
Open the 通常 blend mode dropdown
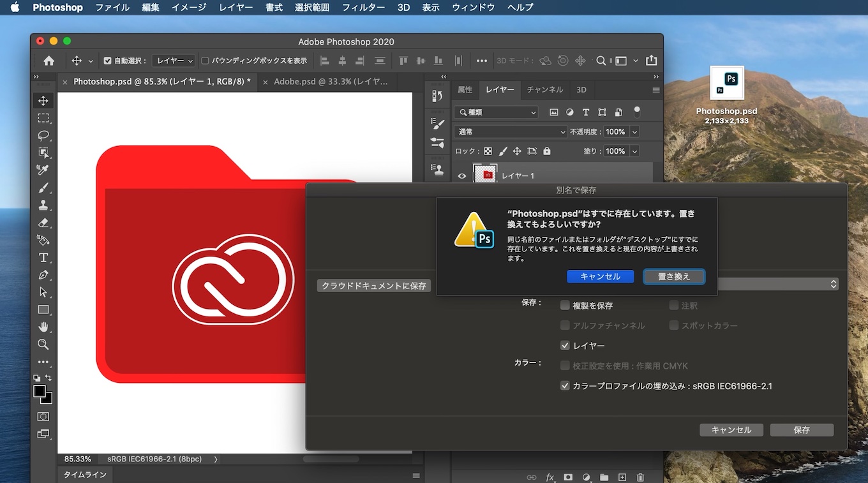(x=511, y=132)
